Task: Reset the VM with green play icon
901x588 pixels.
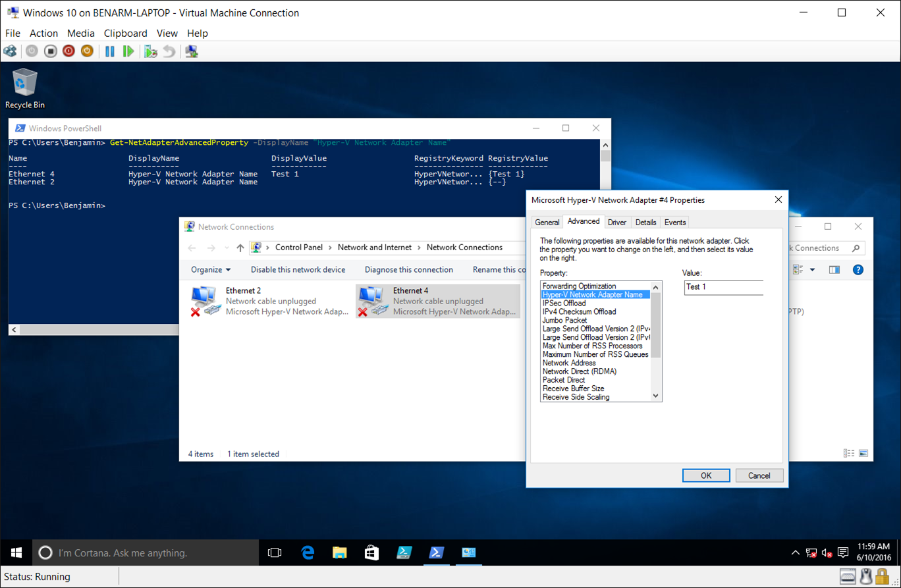Action: (x=128, y=51)
